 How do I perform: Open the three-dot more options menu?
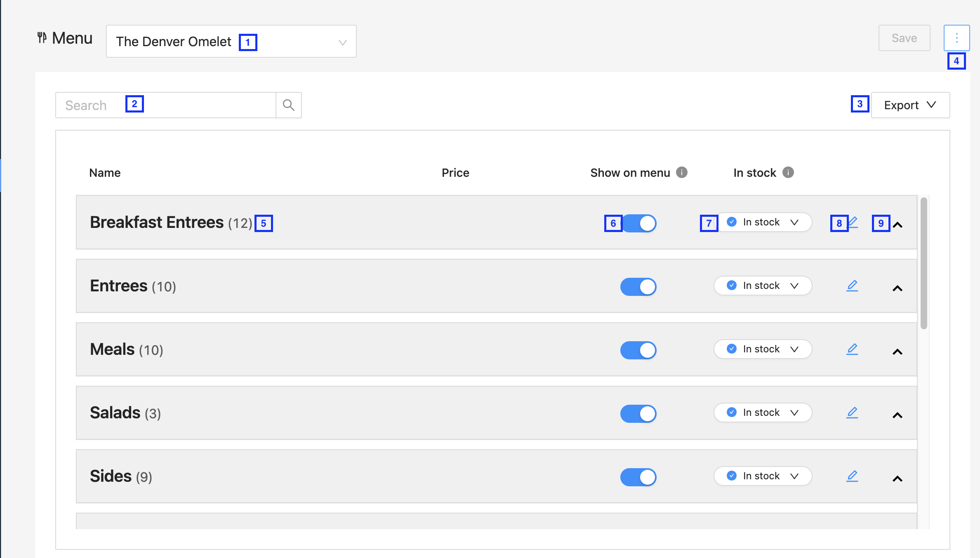[956, 38]
